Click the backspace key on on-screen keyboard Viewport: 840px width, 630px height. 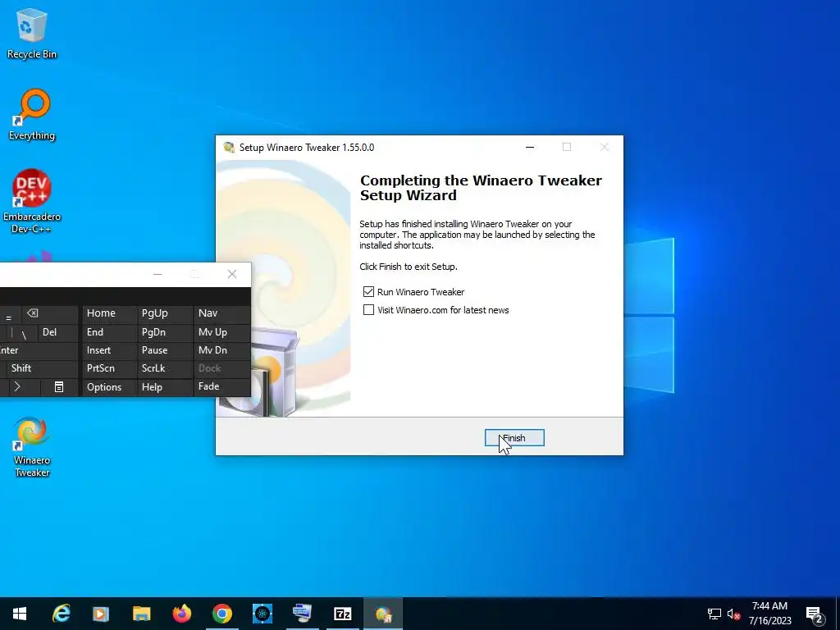click(49, 313)
